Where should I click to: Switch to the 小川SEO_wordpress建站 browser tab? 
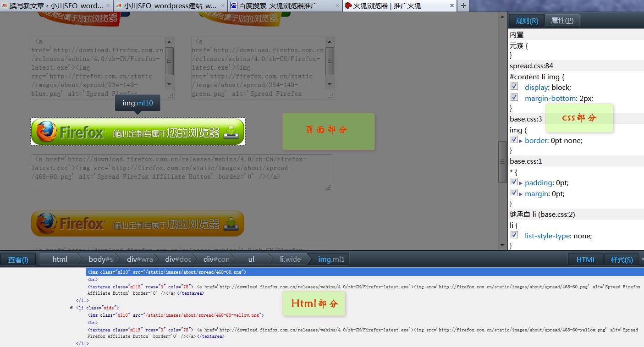coord(171,6)
